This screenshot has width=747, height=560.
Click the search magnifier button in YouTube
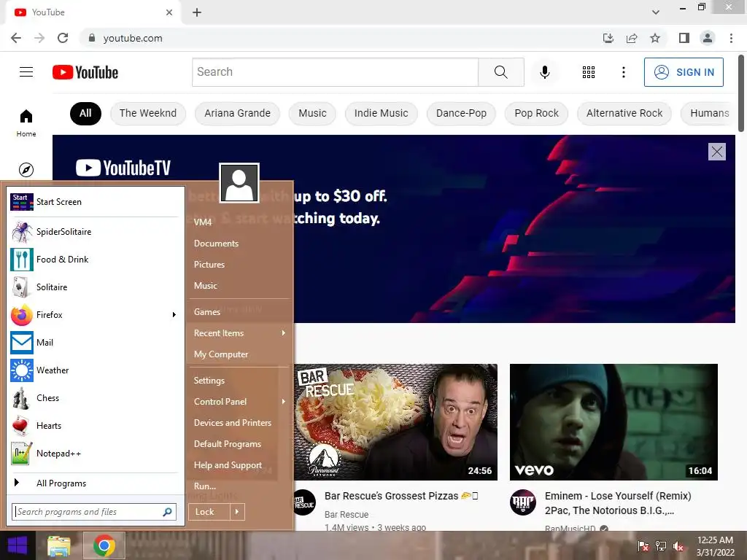click(x=500, y=72)
